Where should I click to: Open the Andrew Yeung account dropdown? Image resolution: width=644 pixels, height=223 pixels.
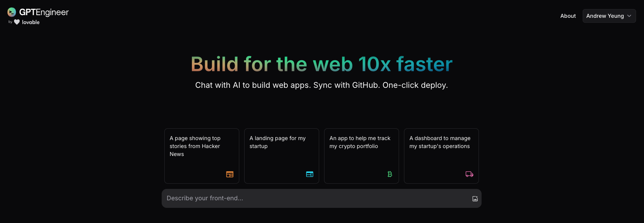609,16
